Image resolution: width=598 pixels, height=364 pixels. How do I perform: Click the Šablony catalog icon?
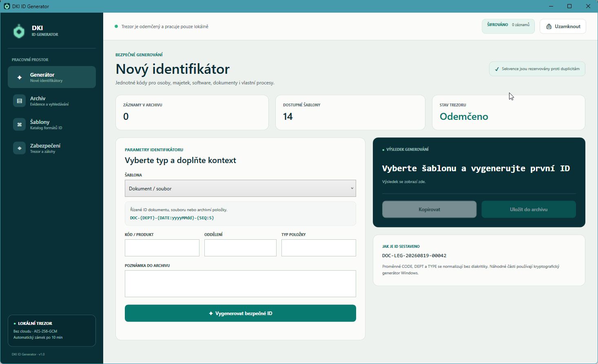[19, 124]
